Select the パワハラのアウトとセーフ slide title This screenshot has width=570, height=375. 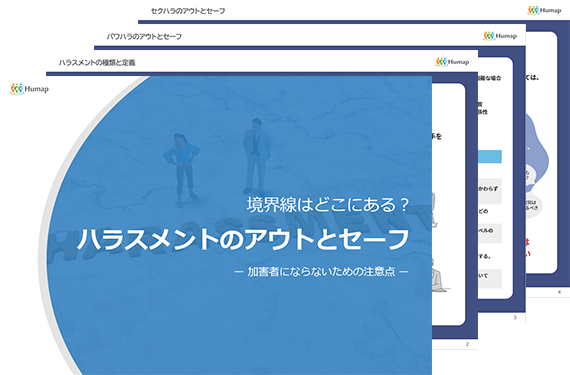coord(144,36)
